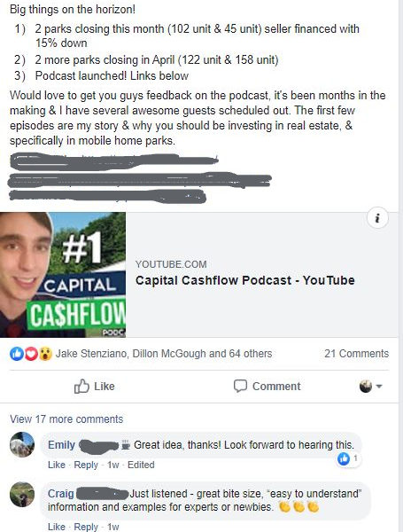
Task: Open the 21 Comments list
Action: pyautogui.click(x=356, y=354)
